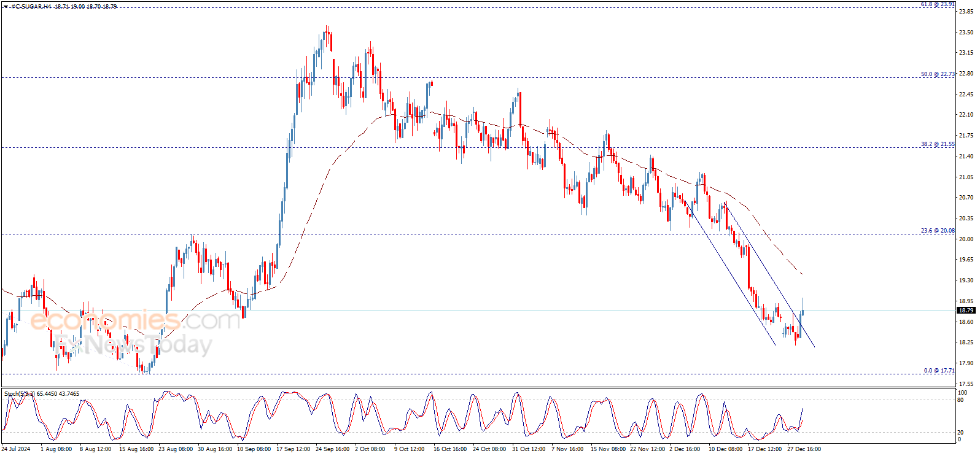
Task: Click the Fibonacci label 0.0 @ 17.71
Action: pos(939,371)
